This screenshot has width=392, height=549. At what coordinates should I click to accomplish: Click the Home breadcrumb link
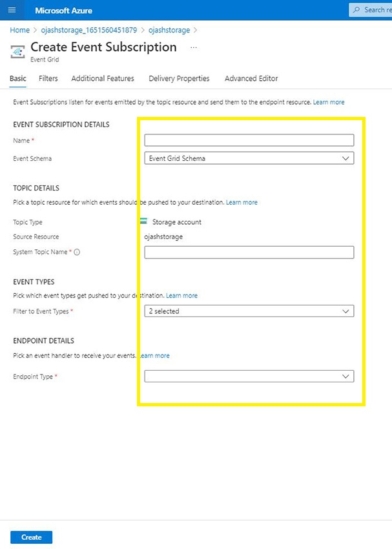click(x=20, y=30)
